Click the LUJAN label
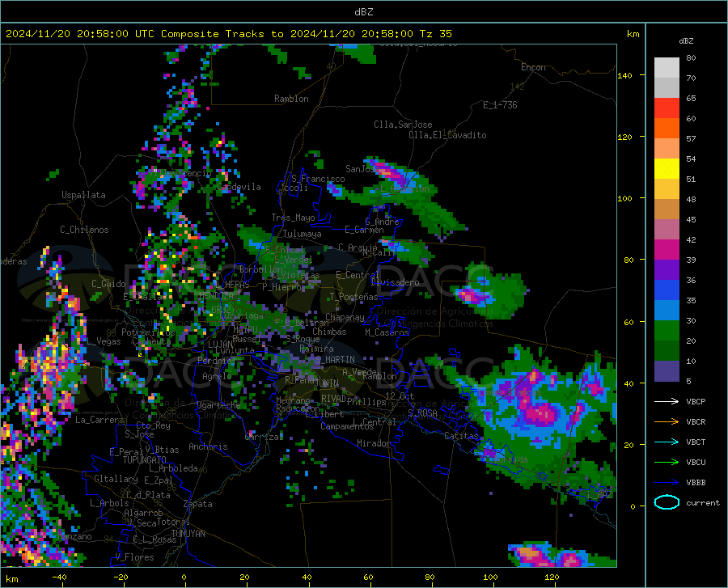 click(x=220, y=345)
